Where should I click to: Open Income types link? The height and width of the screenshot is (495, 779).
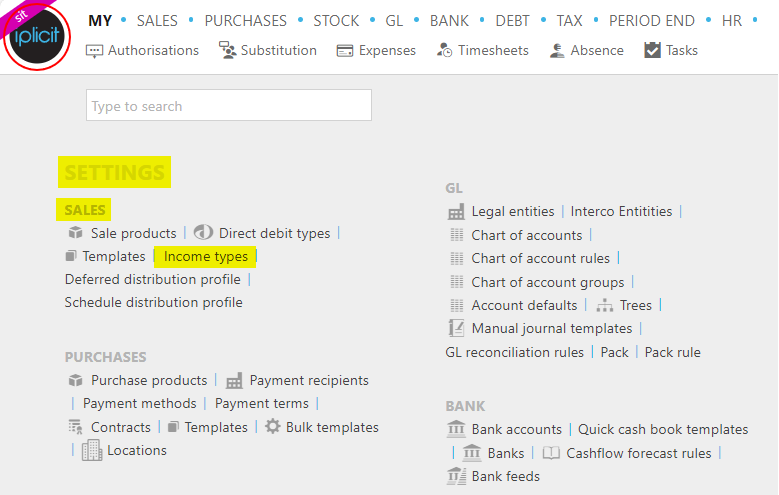point(206,256)
